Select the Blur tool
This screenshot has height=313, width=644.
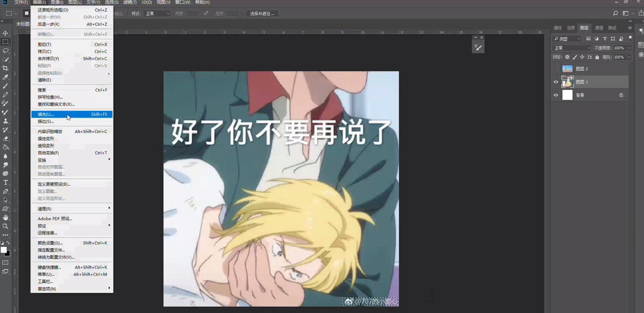pos(6,156)
